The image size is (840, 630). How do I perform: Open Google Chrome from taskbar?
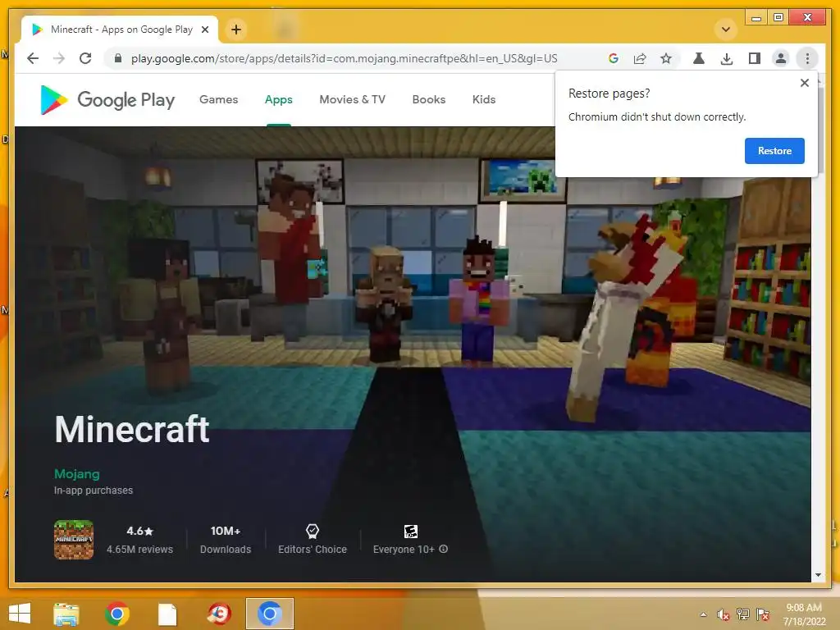pyautogui.click(x=116, y=614)
